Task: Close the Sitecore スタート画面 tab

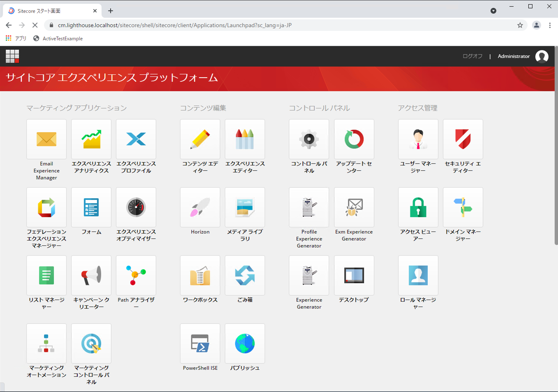Action: click(x=95, y=11)
